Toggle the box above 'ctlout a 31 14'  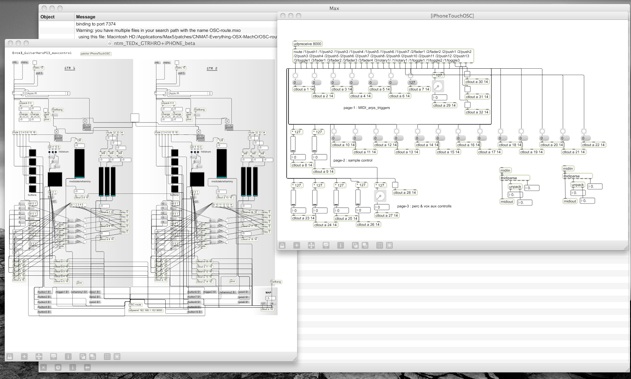tap(467, 89)
